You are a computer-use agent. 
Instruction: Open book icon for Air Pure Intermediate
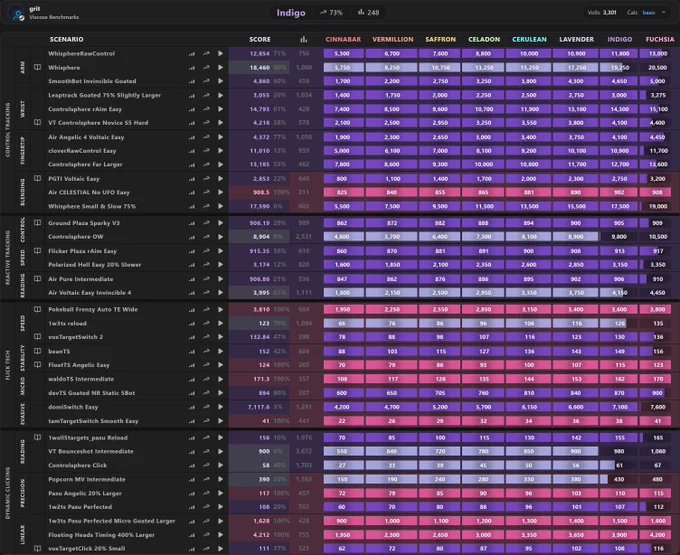(x=38, y=278)
